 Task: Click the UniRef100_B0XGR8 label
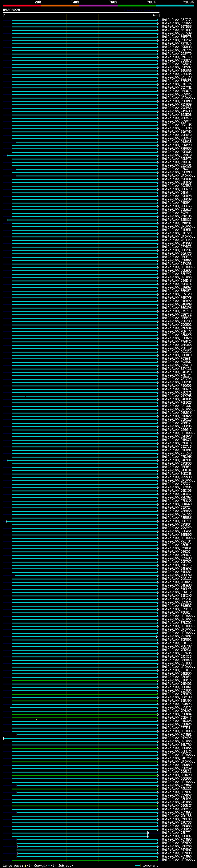click(176, 775)
